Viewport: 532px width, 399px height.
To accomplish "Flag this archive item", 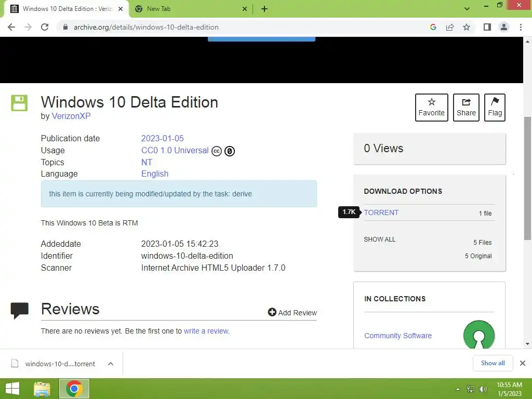I will pyautogui.click(x=495, y=108).
